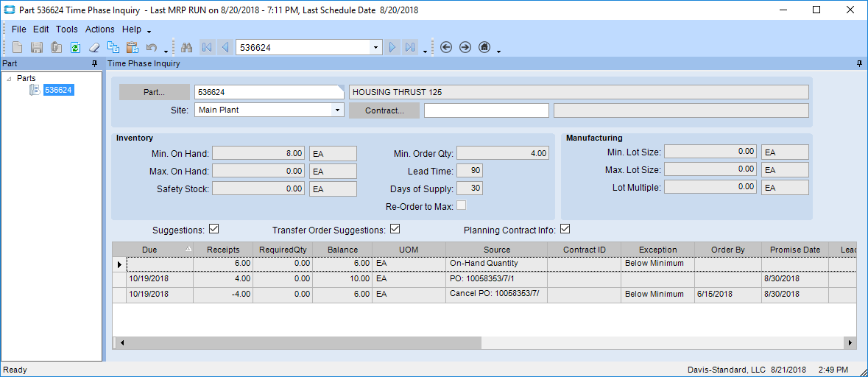This screenshot has height=377, width=868.
Task: Go to the last record
Action: click(x=410, y=48)
